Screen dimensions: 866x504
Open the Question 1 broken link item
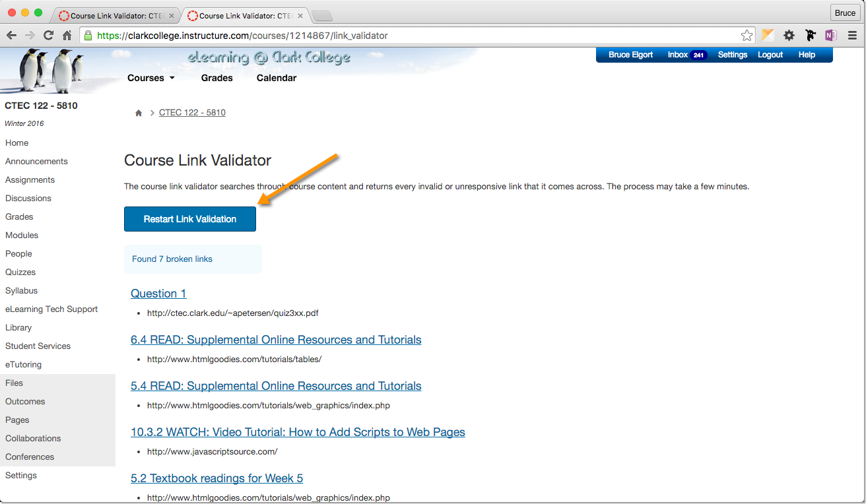158,294
